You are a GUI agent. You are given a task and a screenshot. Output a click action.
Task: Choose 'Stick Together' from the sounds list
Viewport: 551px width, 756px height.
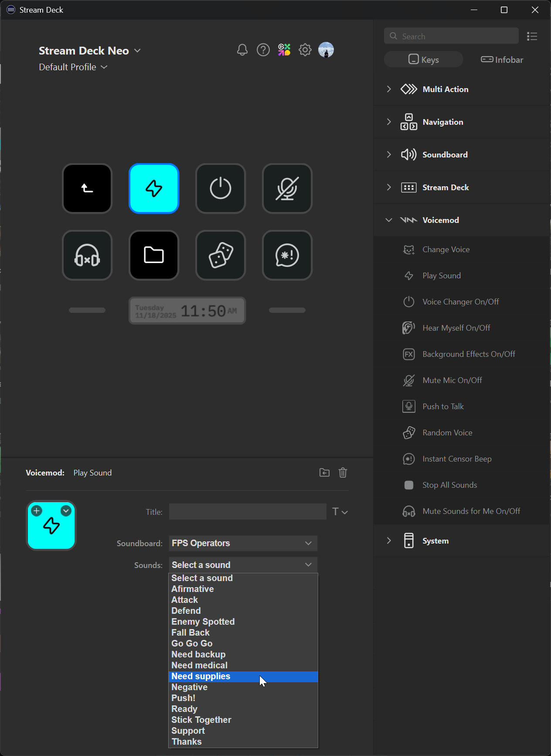[243, 720]
